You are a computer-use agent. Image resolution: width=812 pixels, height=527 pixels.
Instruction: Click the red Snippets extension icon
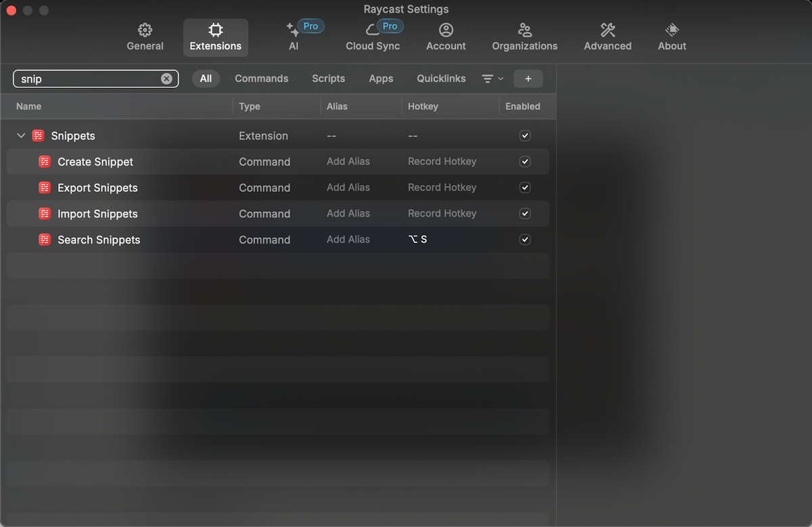(x=39, y=136)
